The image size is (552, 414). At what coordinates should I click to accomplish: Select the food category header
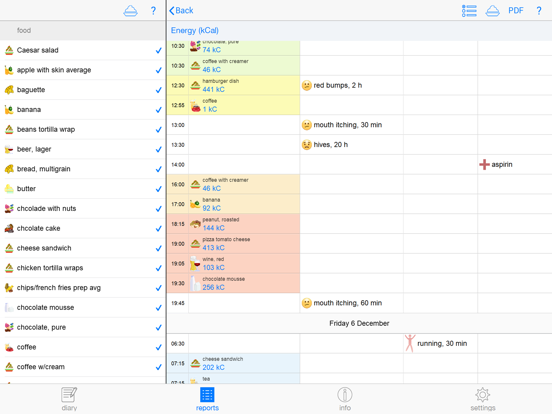click(82, 30)
